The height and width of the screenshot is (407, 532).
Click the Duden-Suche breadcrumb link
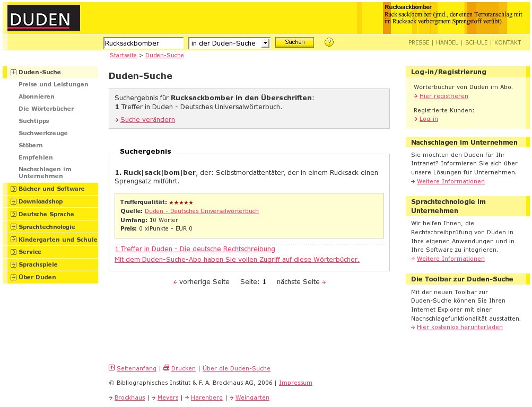pyautogui.click(x=164, y=55)
